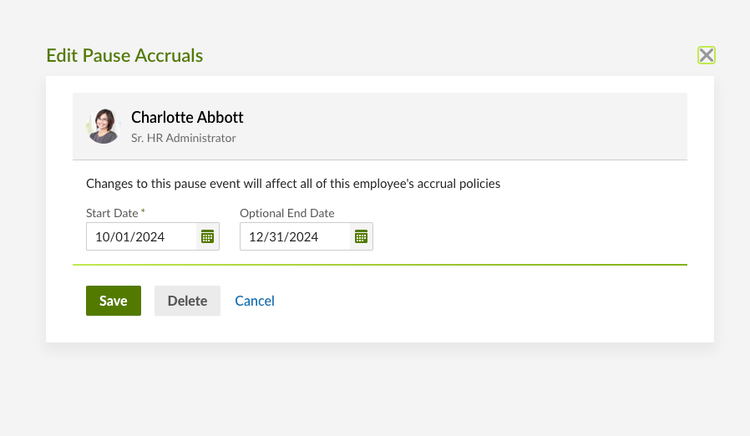Click the Optional End Date label
Screen dimensions: 750x436
click(287, 213)
